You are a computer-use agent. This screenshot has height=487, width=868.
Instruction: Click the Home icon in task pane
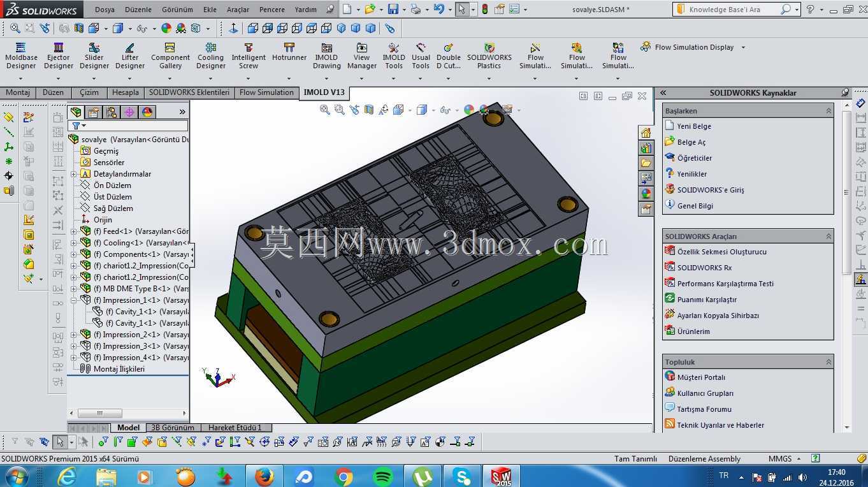(x=646, y=133)
